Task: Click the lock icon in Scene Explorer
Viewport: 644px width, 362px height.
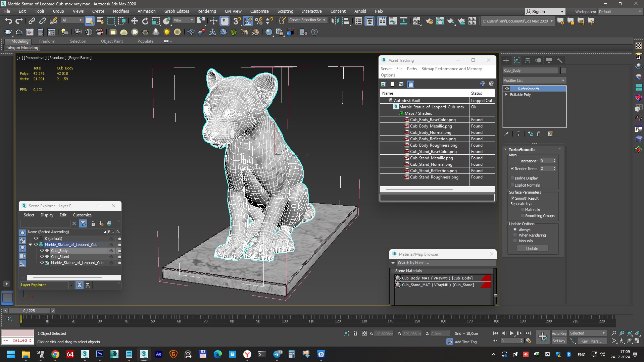Action: (x=93, y=223)
